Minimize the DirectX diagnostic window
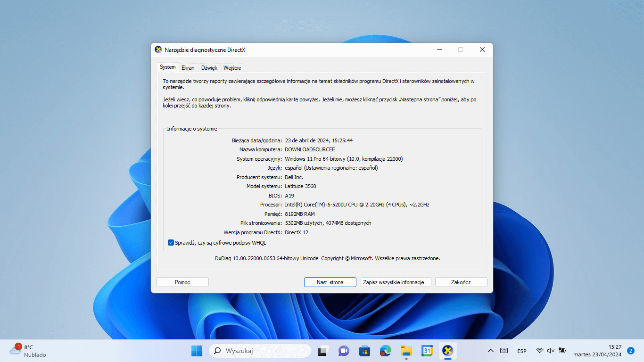The height and width of the screenshot is (362, 644). pos(439,49)
